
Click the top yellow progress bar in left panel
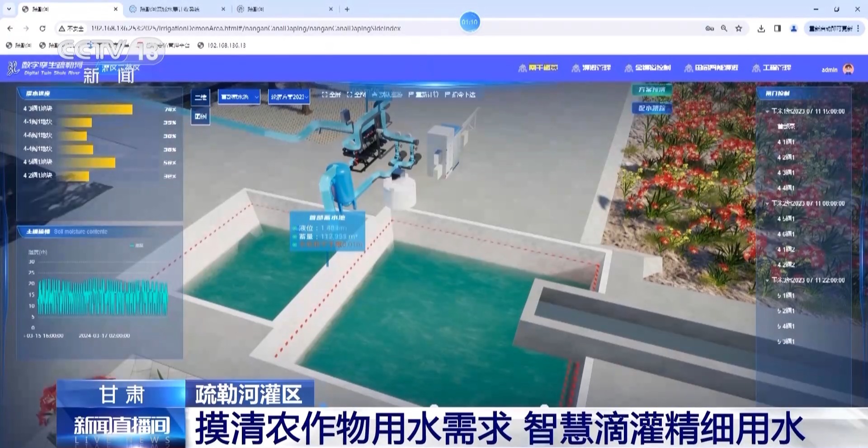pyautogui.click(x=94, y=109)
